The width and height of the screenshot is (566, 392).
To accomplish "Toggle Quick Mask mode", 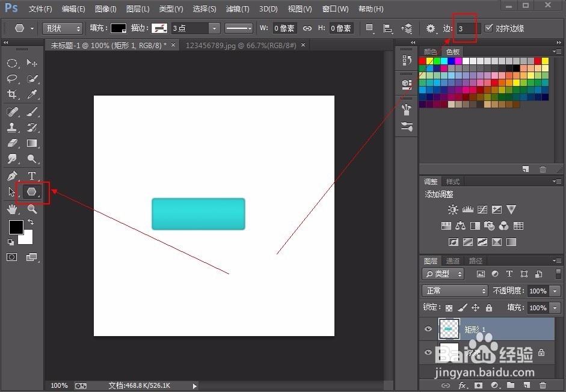I will [x=12, y=257].
